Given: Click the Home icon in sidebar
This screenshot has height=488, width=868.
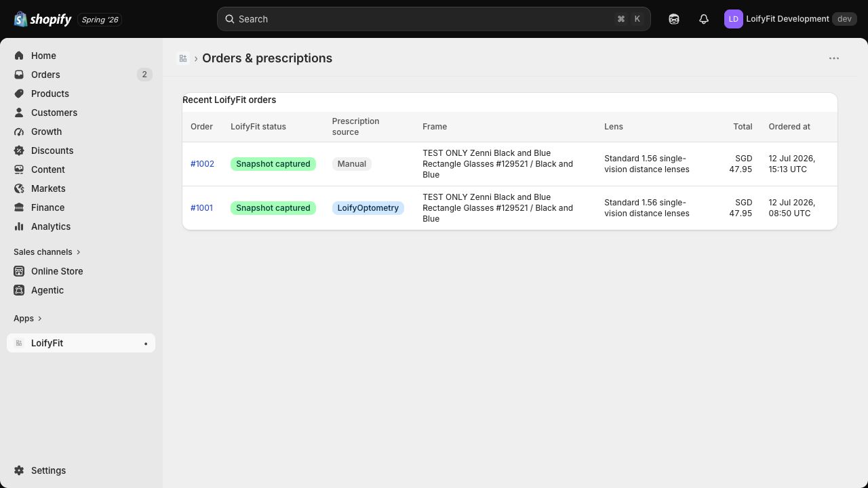Looking at the screenshot, I should coord(19,56).
